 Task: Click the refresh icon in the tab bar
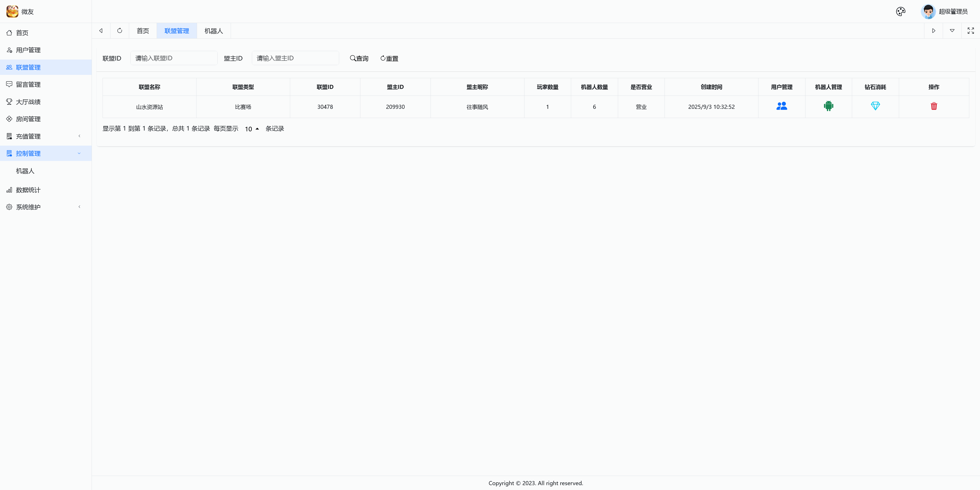click(x=119, y=30)
